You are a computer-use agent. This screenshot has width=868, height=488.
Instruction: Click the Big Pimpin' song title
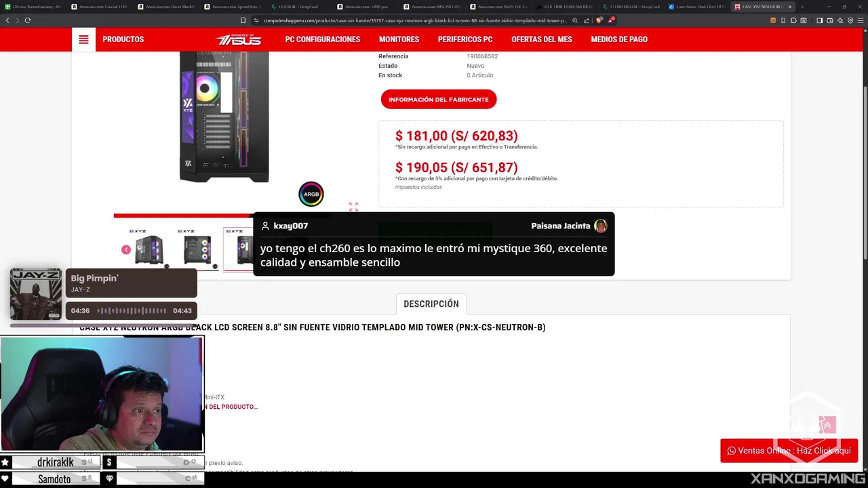pos(95,278)
